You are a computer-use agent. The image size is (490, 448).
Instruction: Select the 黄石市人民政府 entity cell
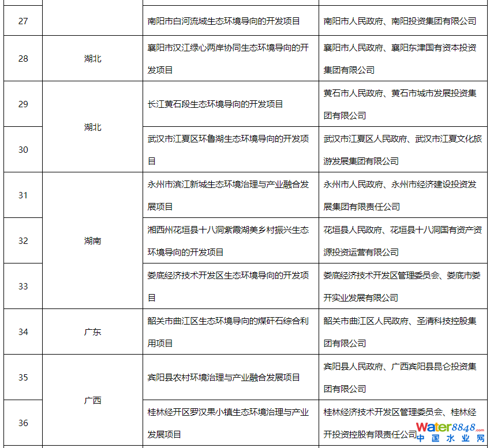400,104
